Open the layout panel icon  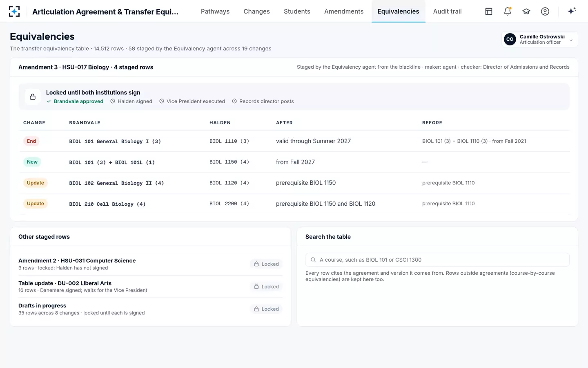(x=489, y=11)
